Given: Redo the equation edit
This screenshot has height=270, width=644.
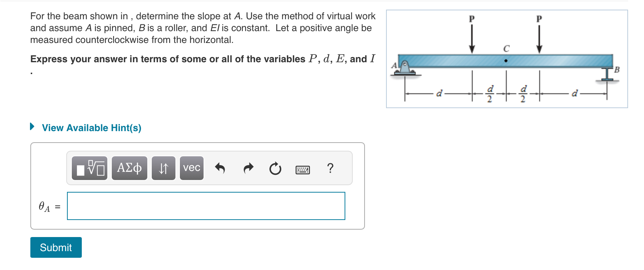Looking at the screenshot, I should coord(248,169).
